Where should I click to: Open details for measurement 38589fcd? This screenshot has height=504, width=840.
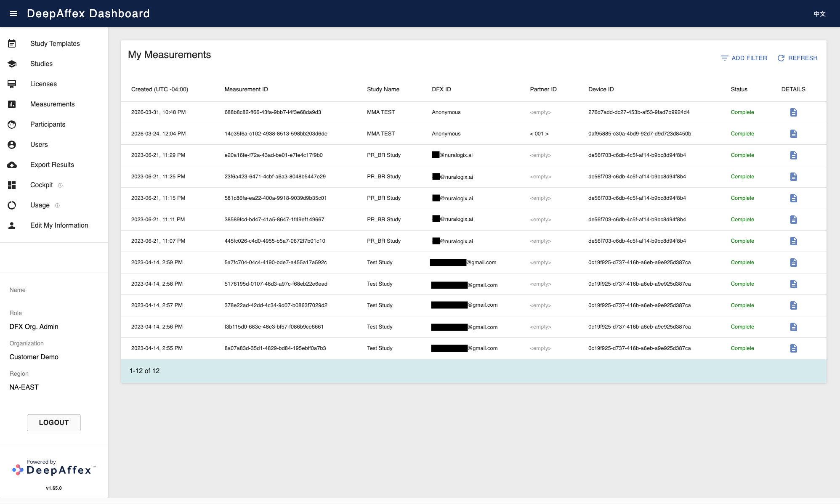point(793,220)
